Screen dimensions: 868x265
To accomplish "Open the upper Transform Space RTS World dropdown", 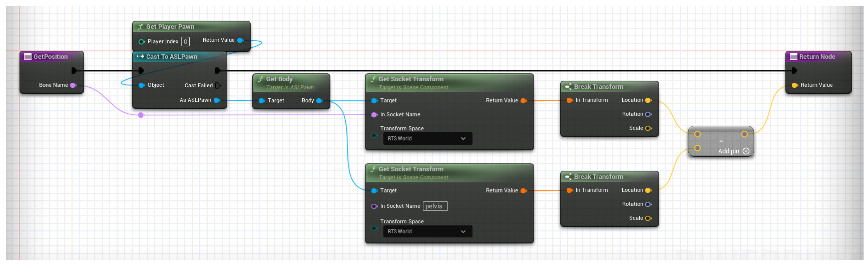I will 427,139.
